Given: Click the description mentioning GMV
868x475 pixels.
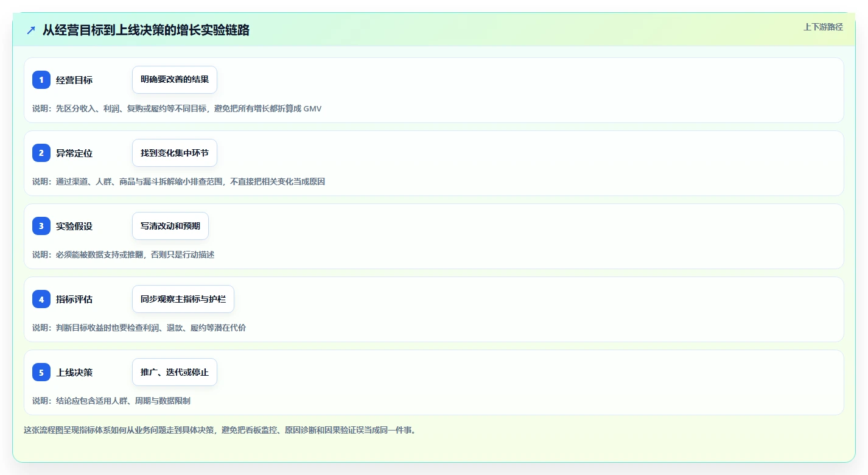Looking at the screenshot, I should tap(177, 108).
